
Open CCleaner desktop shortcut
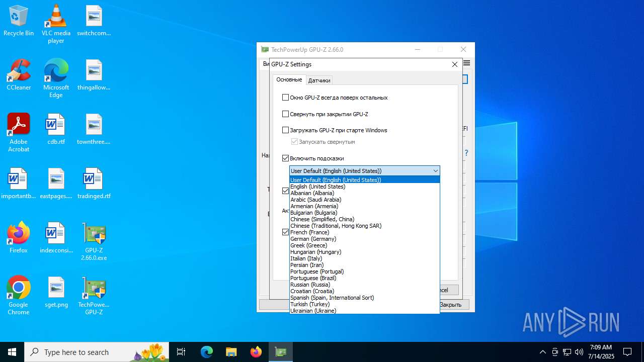pos(19,75)
